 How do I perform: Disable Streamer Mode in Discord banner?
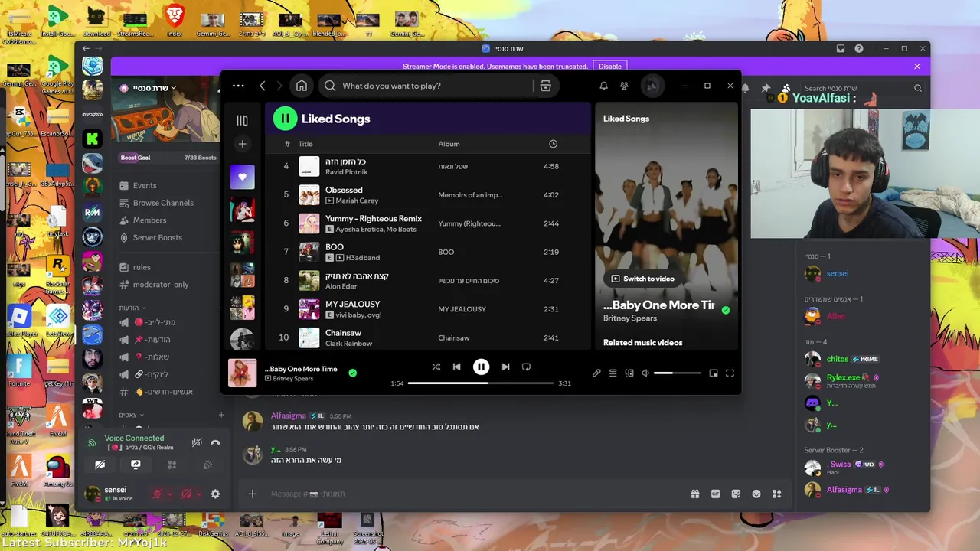pos(610,67)
